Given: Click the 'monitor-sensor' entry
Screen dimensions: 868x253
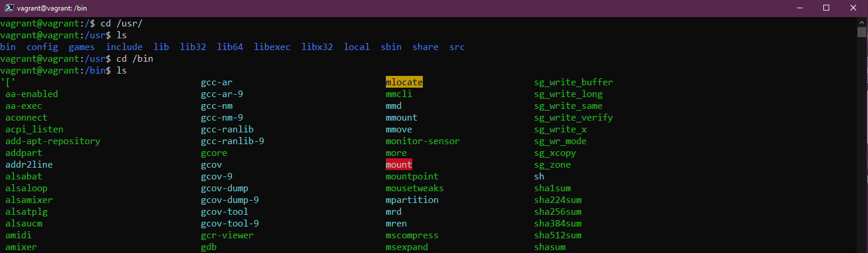Looking at the screenshot, I should point(422,141).
